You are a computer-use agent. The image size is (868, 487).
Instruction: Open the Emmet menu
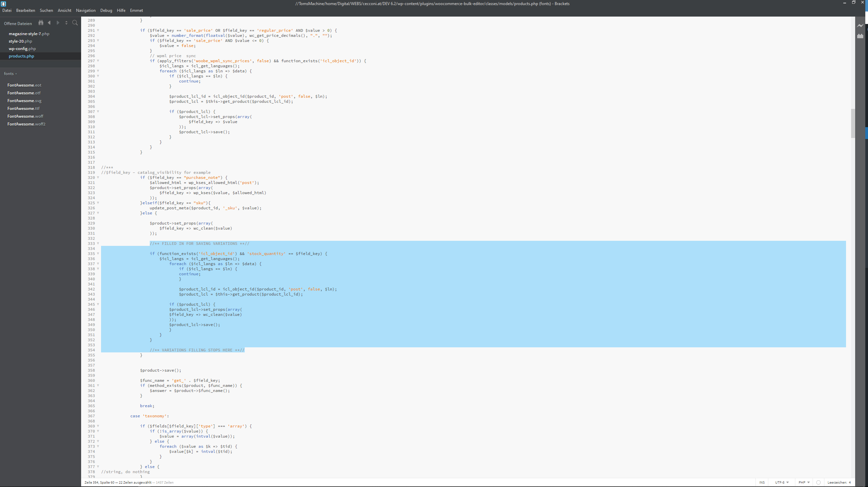pos(136,10)
